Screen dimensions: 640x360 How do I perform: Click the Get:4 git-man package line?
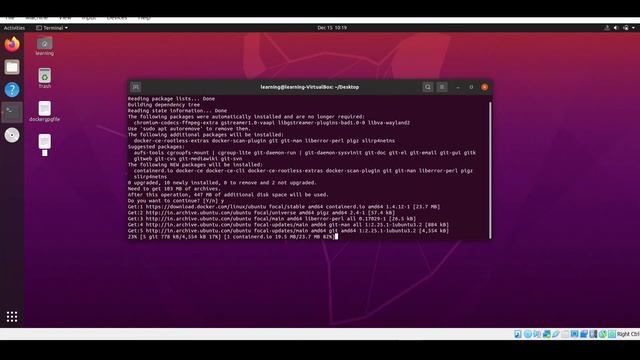pyautogui.click(x=288, y=224)
